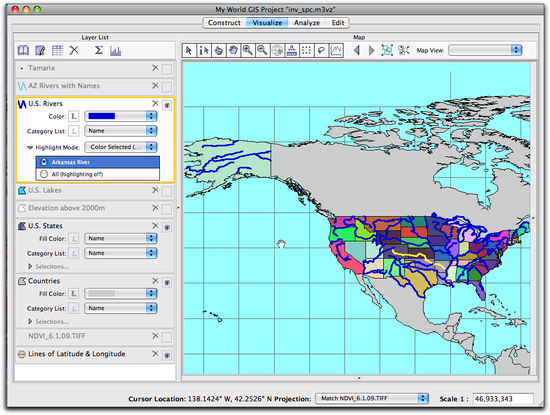550x415 pixels.
Task: Select the measure distance ruler tool
Action: click(292, 51)
